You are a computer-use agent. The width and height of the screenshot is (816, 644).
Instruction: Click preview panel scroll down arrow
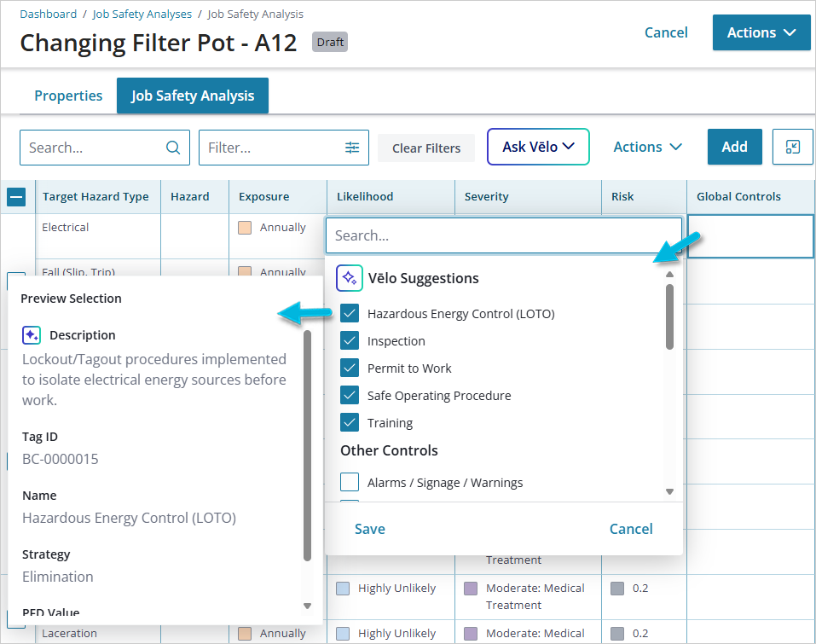(x=308, y=606)
